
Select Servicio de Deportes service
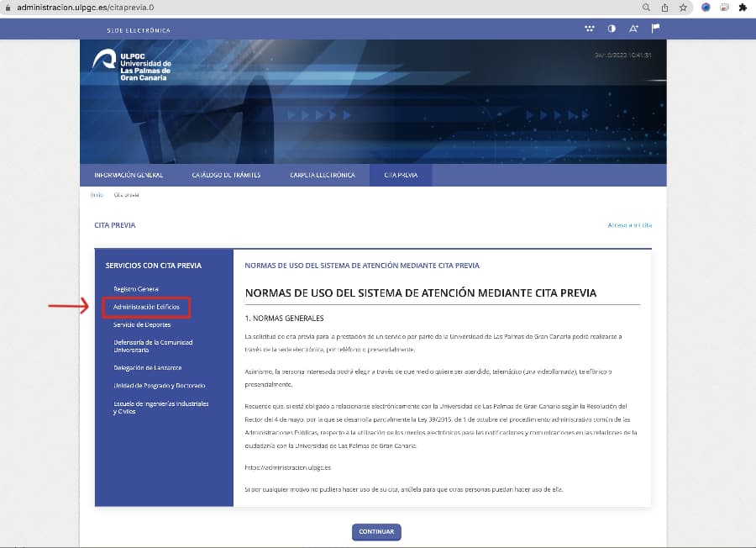[142, 324]
